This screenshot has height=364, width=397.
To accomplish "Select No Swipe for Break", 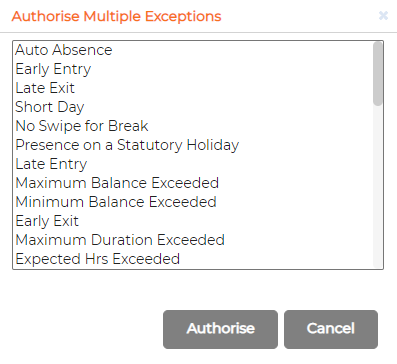I will (x=193, y=126).
